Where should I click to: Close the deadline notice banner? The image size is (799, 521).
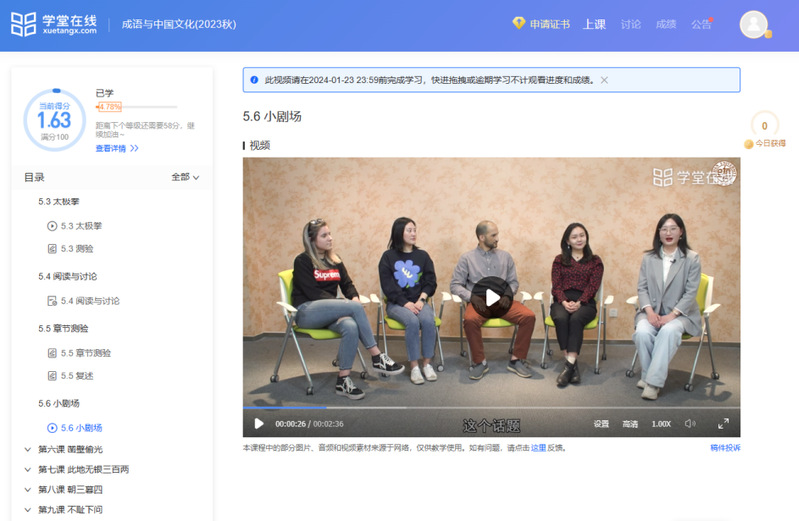(604, 80)
